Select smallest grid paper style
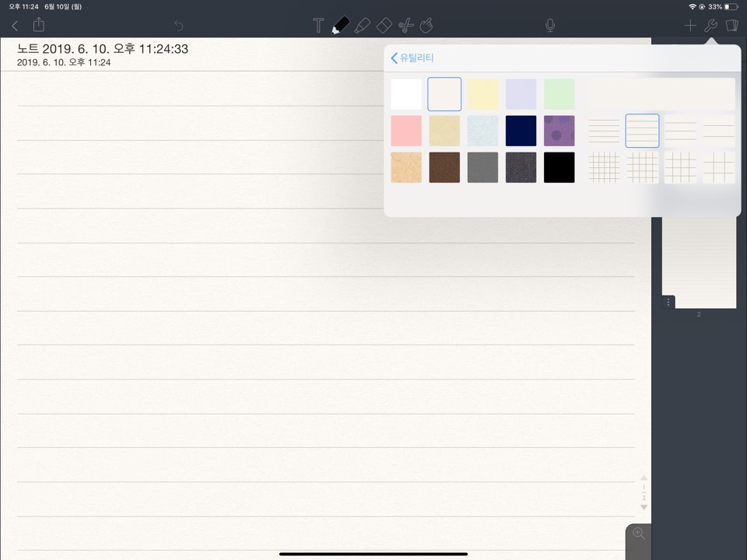747x560 pixels. coord(604,168)
